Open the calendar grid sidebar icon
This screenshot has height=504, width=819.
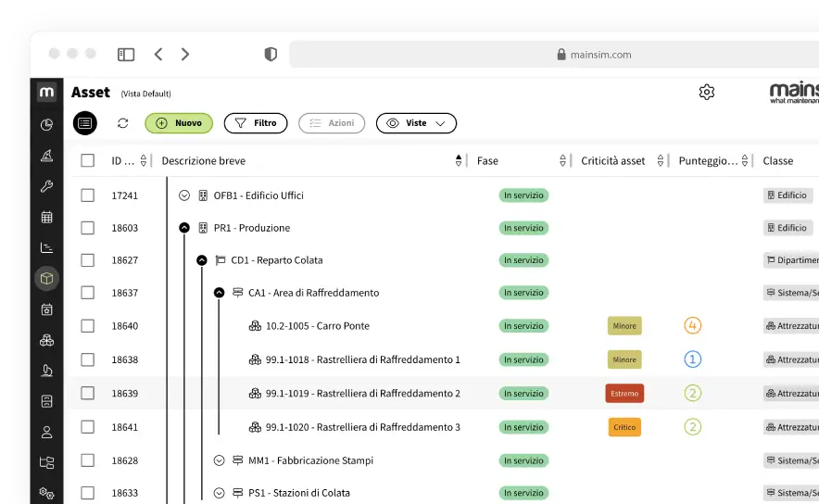(x=46, y=218)
